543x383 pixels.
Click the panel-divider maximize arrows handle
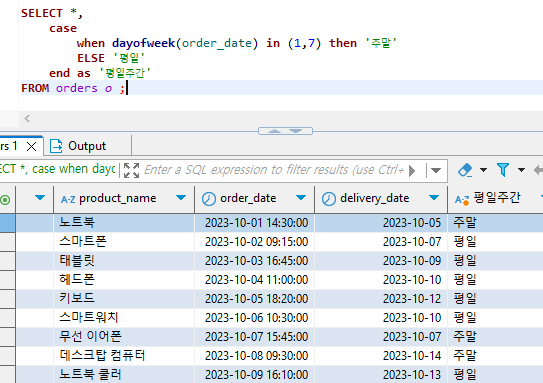(285, 131)
